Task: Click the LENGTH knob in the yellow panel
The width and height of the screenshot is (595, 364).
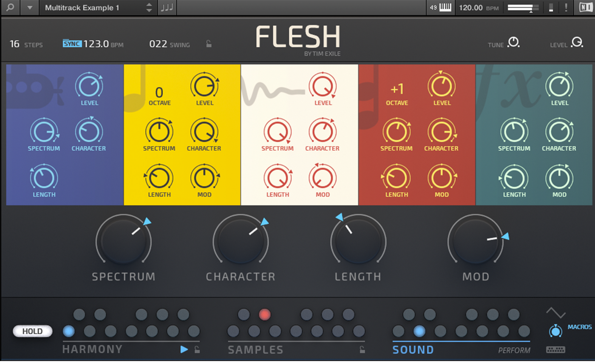Action: point(159,178)
